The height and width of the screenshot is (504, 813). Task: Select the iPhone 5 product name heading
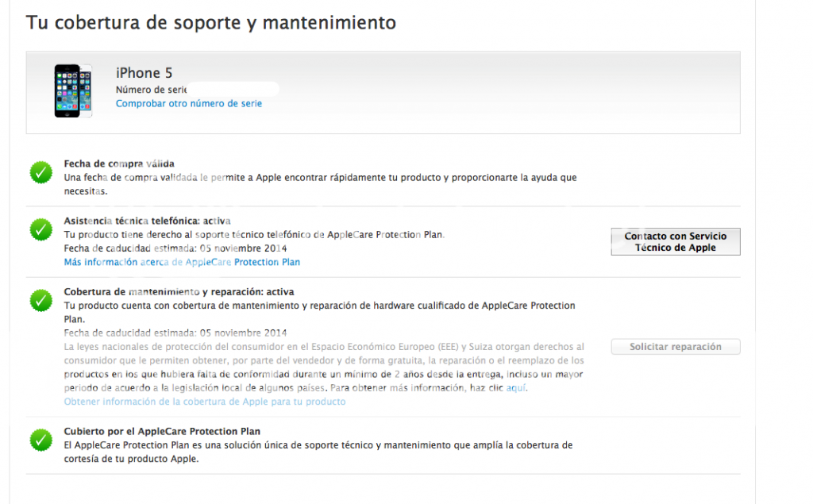tap(144, 73)
